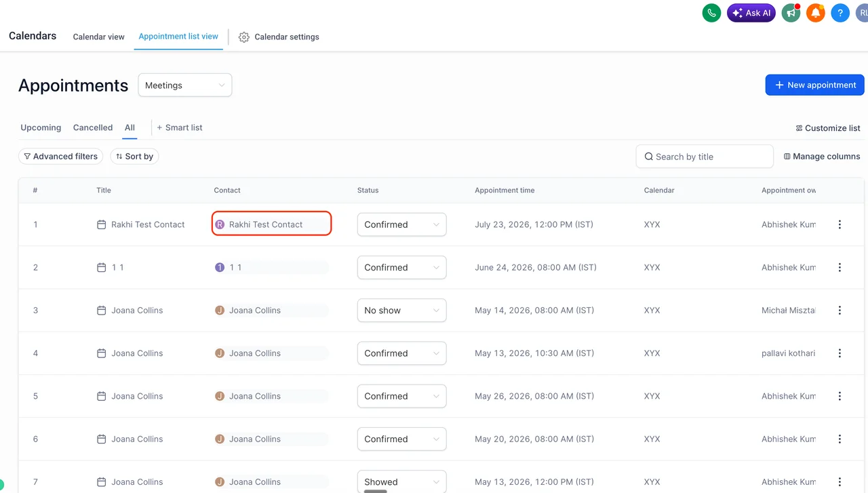Click calendar icon beside the 1 1 title
868x493 pixels.
[102, 267]
